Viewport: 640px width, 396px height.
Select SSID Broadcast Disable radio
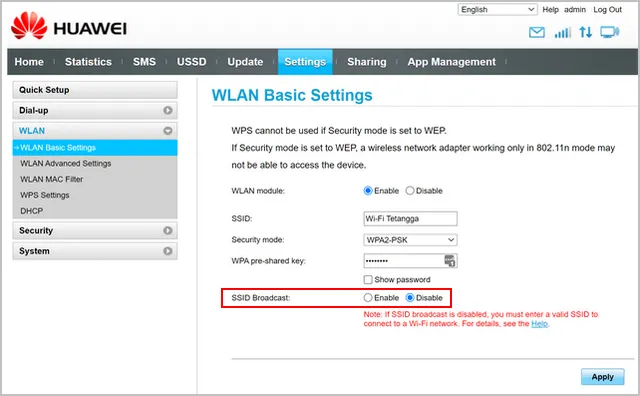coord(410,298)
